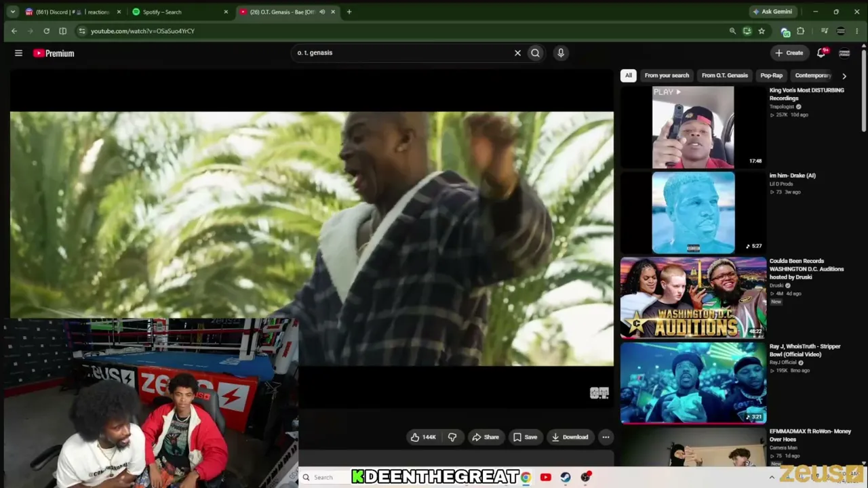
Task: Close the O.T. Genasis tab
Action: coord(333,12)
